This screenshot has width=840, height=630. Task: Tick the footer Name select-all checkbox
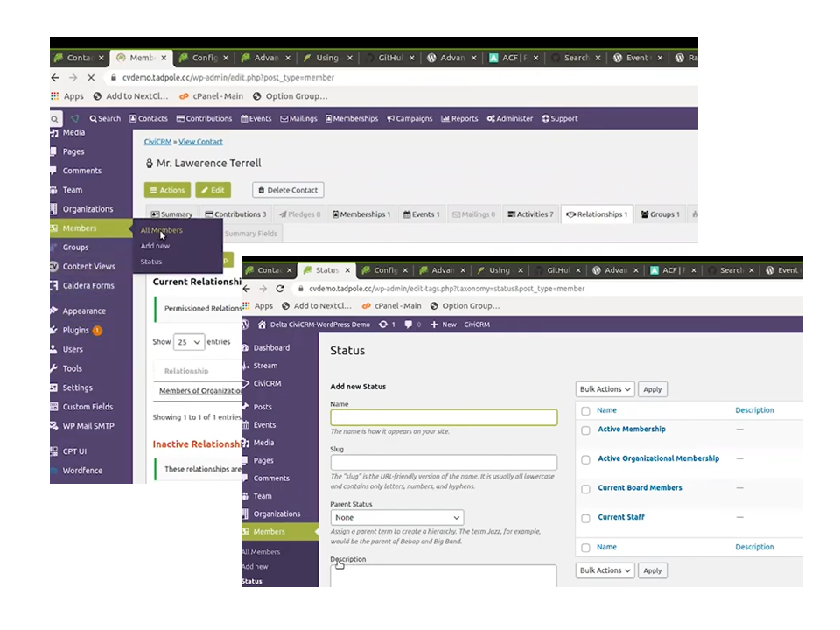point(585,548)
